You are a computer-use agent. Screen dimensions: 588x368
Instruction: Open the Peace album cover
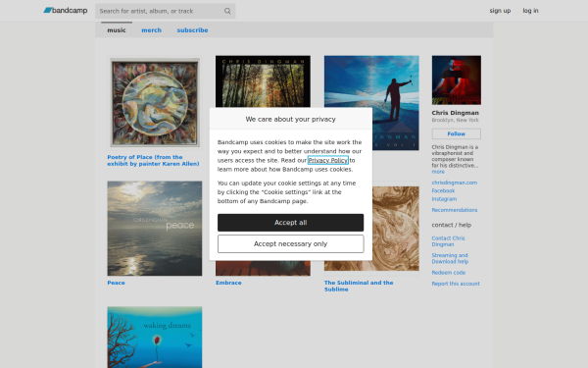tap(155, 229)
